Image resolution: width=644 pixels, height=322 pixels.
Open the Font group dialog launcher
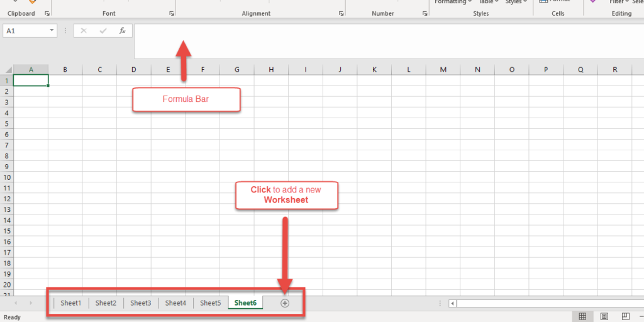click(x=171, y=14)
